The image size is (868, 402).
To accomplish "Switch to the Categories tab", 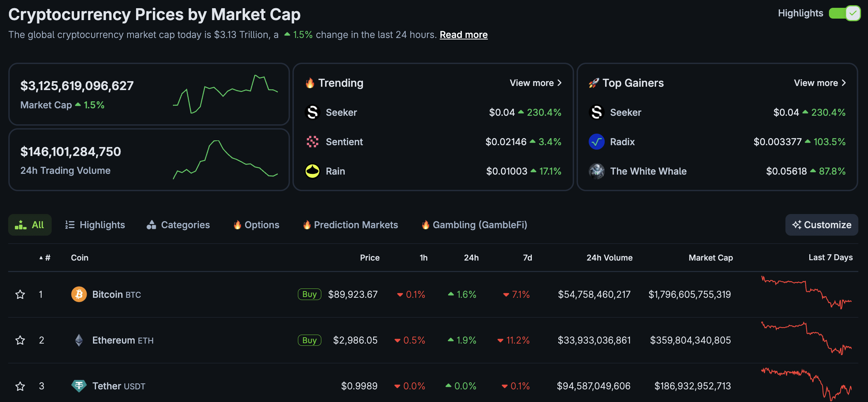I will click(178, 225).
